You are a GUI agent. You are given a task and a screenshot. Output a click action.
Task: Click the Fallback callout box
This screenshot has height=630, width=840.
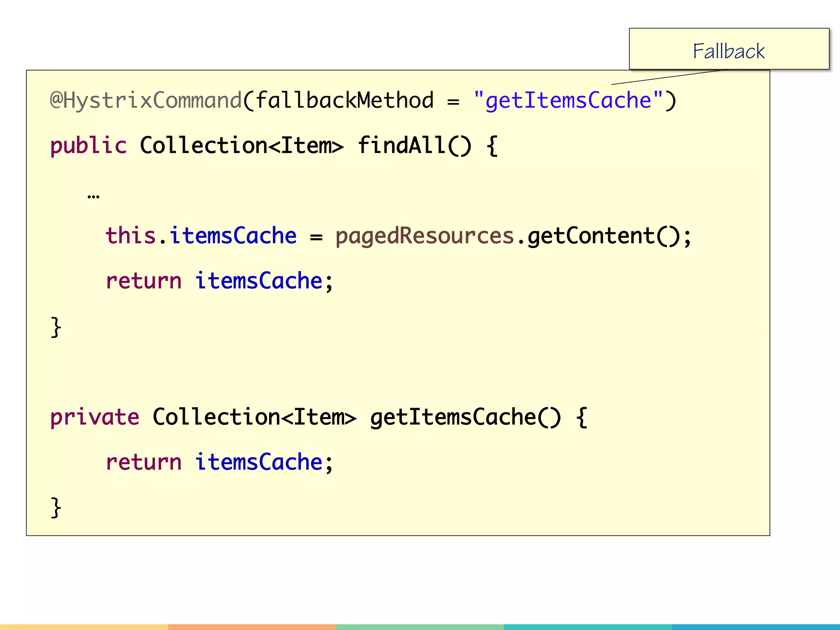pyautogui.click(x=728, y=49)
